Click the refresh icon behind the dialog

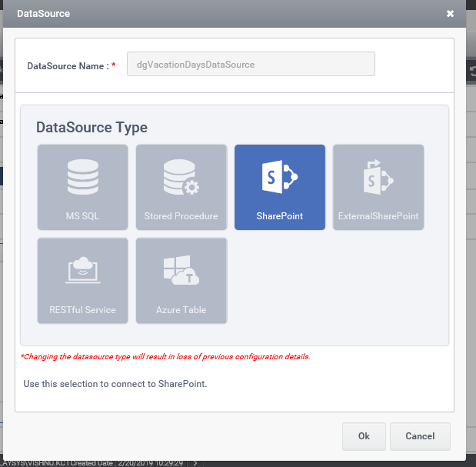[472, 72]
